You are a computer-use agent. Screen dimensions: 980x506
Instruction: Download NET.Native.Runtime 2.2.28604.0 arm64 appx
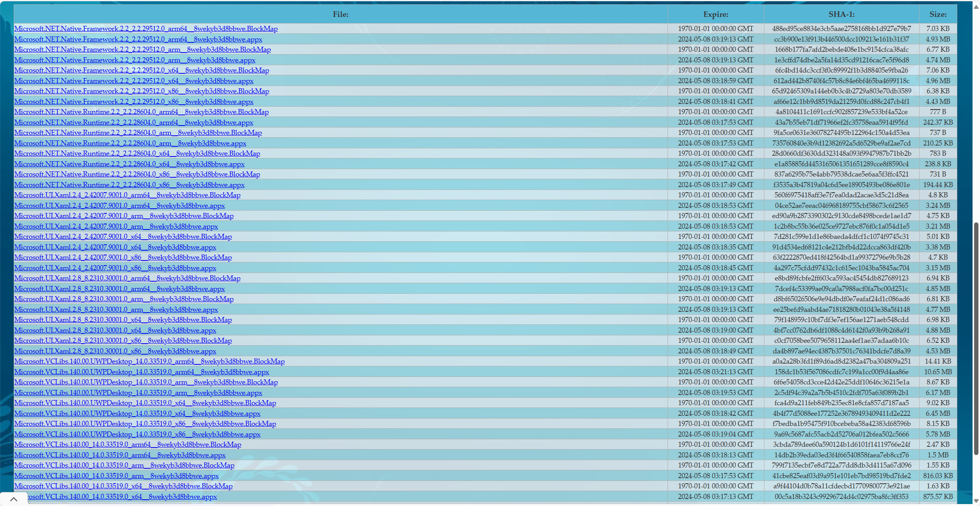click(134, 122)
